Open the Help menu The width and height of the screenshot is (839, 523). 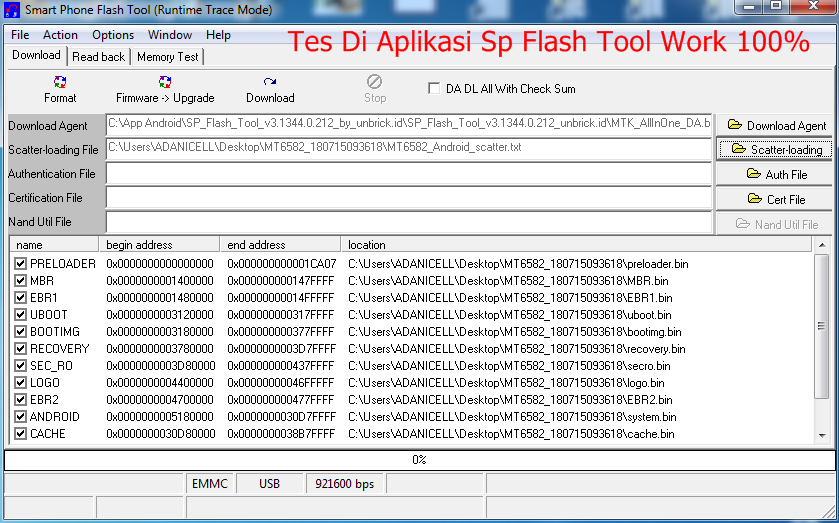click(218, 35)
